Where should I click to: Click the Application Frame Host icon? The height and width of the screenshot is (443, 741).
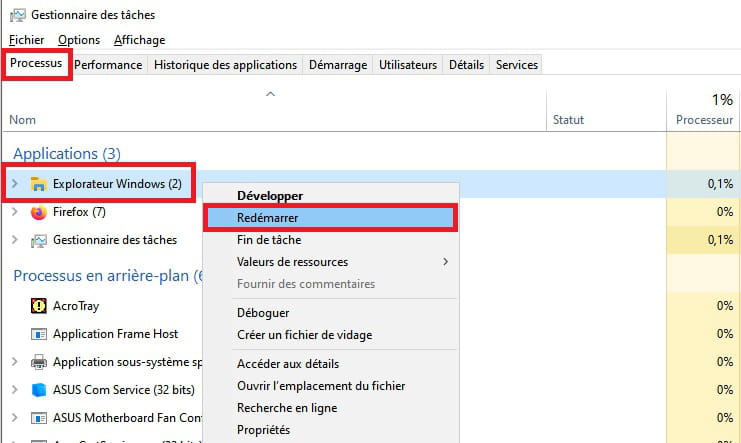pos(39,334)
